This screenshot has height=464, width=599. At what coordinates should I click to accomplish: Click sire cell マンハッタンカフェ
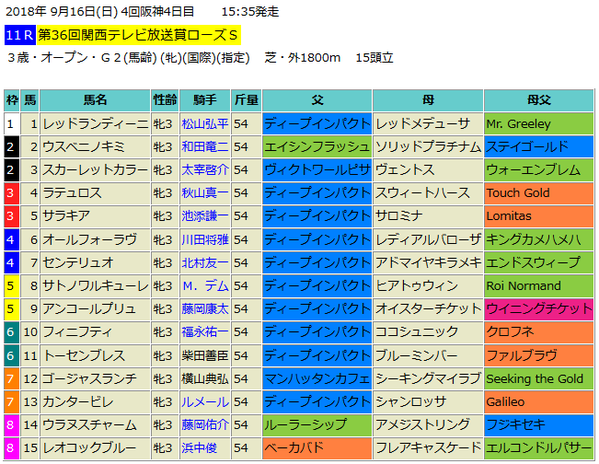tap(317, 379)
